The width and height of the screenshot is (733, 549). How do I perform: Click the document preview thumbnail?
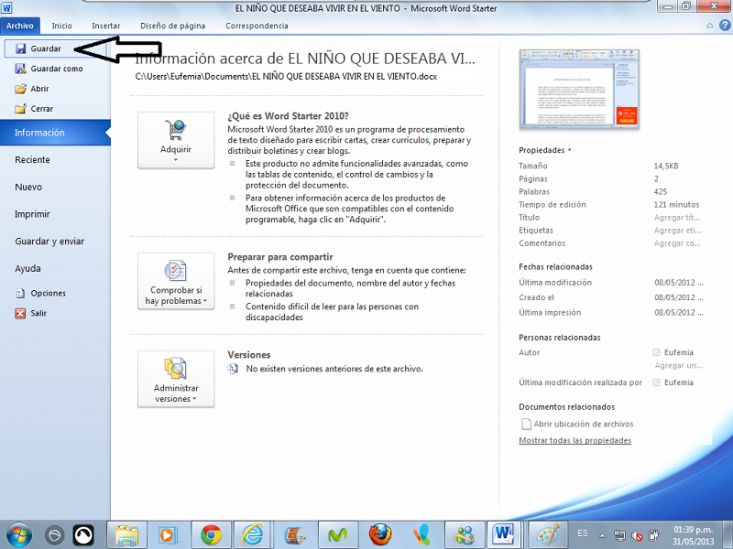[579, 89]
